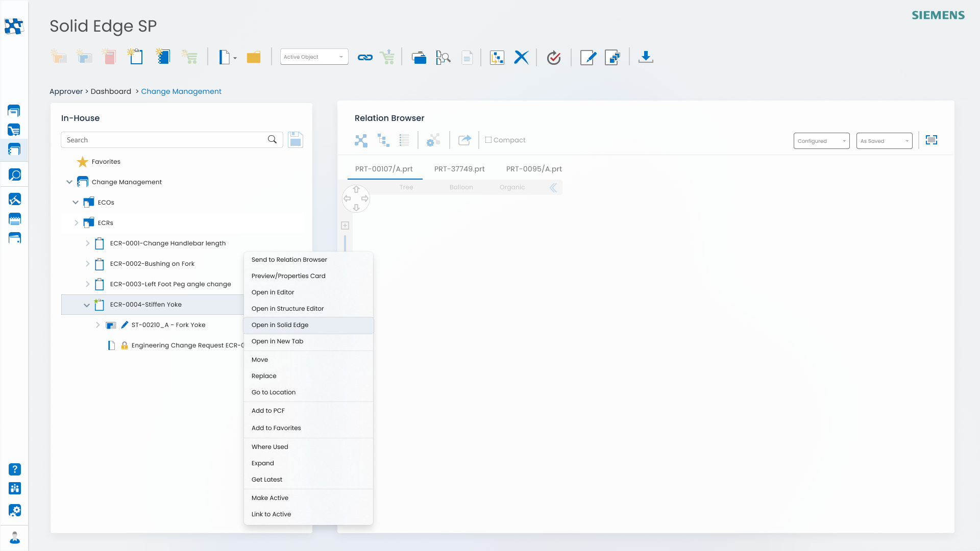Choose Send to Relation Browser menu item

pos(308,260)
